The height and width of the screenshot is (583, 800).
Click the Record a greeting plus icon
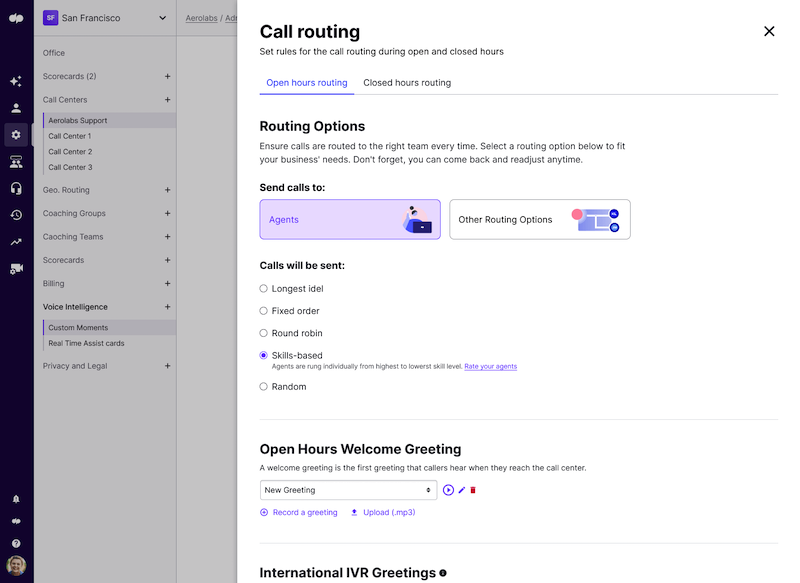tap(264, 512)
